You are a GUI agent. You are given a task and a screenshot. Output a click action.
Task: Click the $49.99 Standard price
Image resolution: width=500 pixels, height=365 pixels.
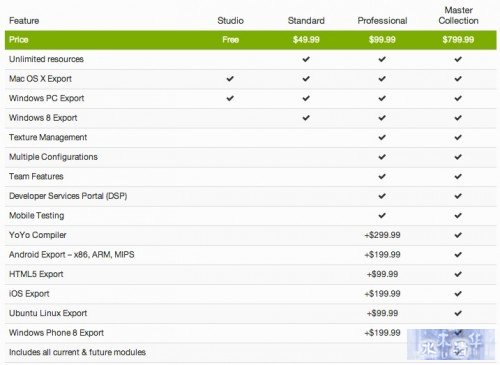[x=306, y=40]
